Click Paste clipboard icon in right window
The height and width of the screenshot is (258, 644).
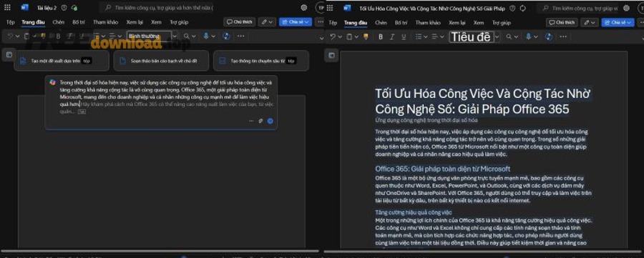coord(349,36)
